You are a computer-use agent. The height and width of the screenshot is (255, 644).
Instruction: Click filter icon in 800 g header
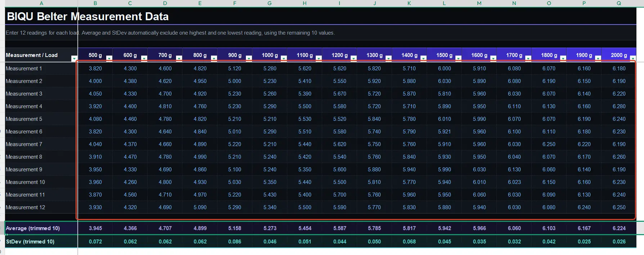point(214,58)
